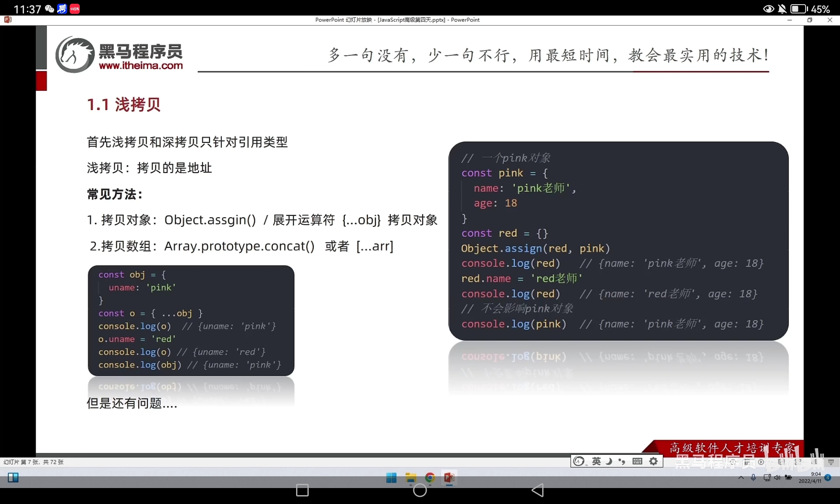The height and width of the screenshot is (504, 840).
Task: Open Windows Start menu on taskbar
Action: coord(391,478)
